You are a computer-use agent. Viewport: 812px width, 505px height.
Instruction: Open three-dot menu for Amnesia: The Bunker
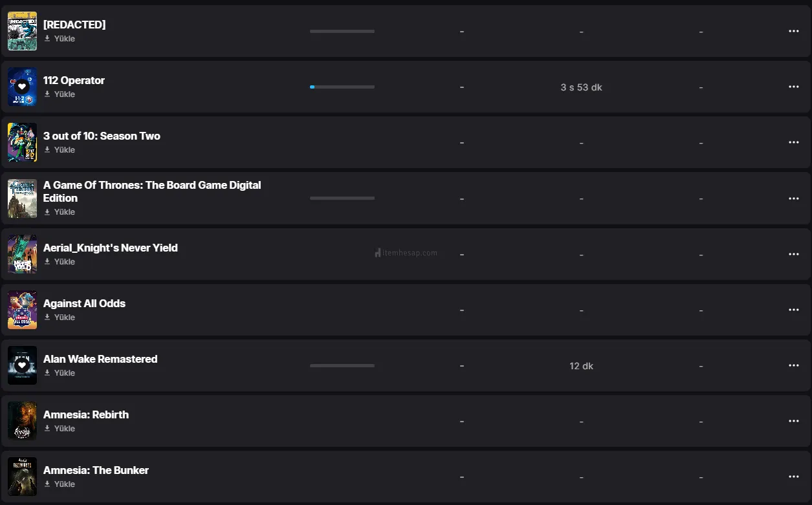[794, 477]
